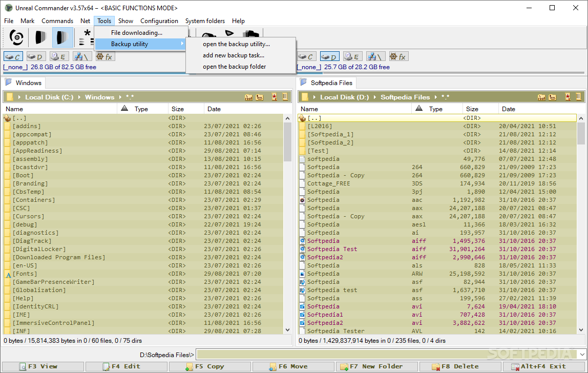This screenshot has height=373, width=588.
Task: Expand arrow before *.* in left path
Action: click(120, 97)
